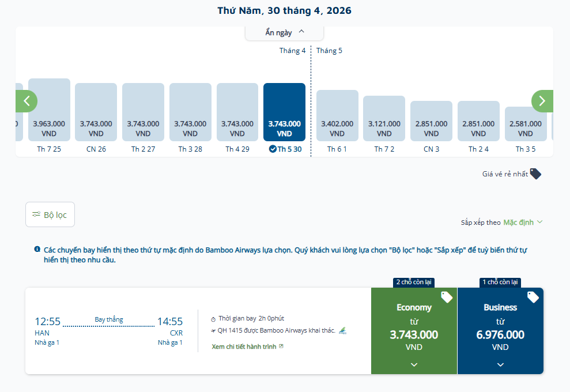The width and height of the screenshot is (570, 392).
Task: Click the left green arrow for previous dates
Action: (x=27, y=101)
